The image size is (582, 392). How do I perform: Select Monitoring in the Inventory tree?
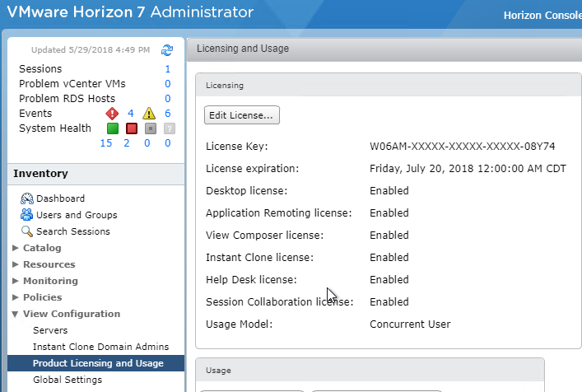click(50, 281)
